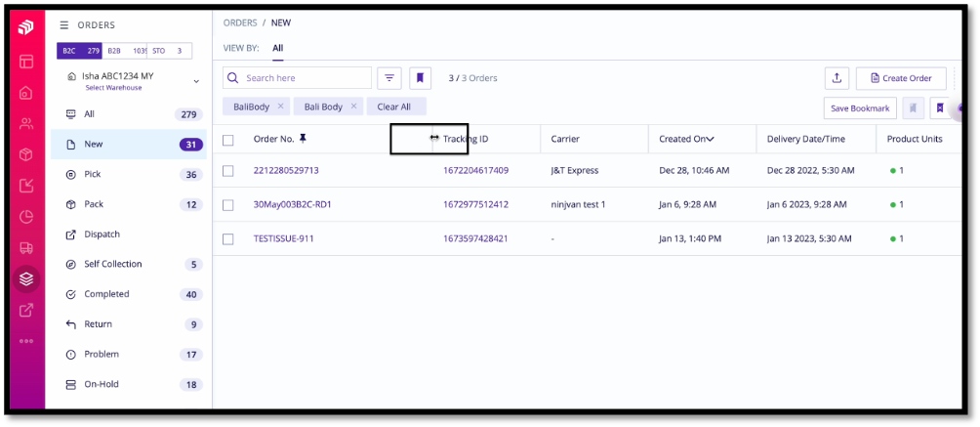Click the ORDERS breadcrumb link

click(240, 22)
